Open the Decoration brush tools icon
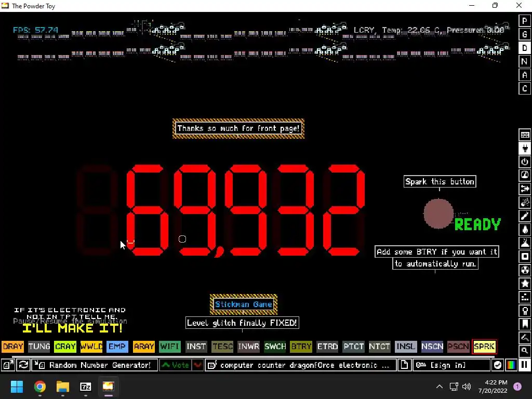 point(525,338)
